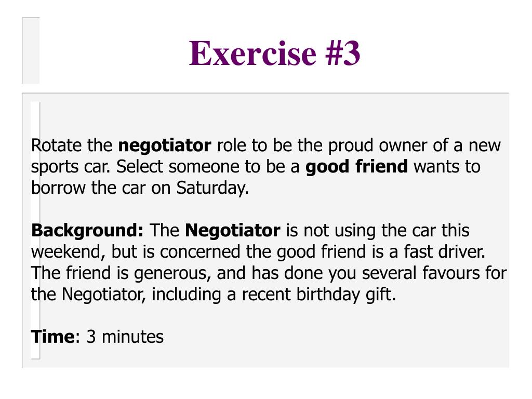Click the bold word "negotiator" in first paragraph

[165, 145]
